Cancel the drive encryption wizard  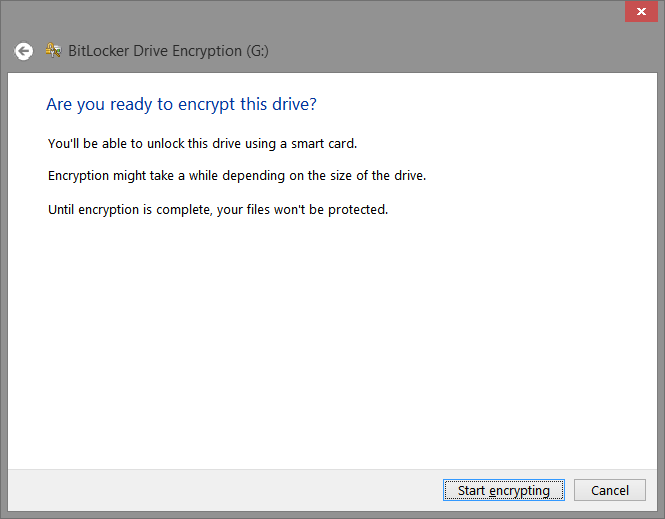(609, 490)
